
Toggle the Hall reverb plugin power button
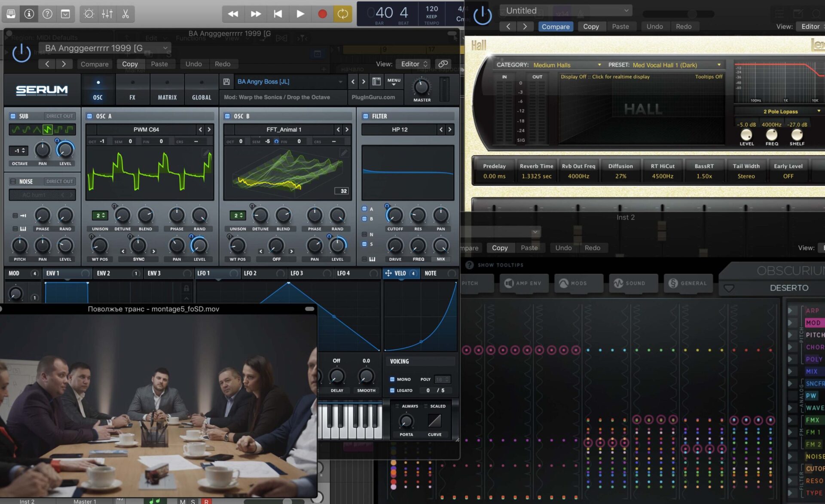(483, 16)
